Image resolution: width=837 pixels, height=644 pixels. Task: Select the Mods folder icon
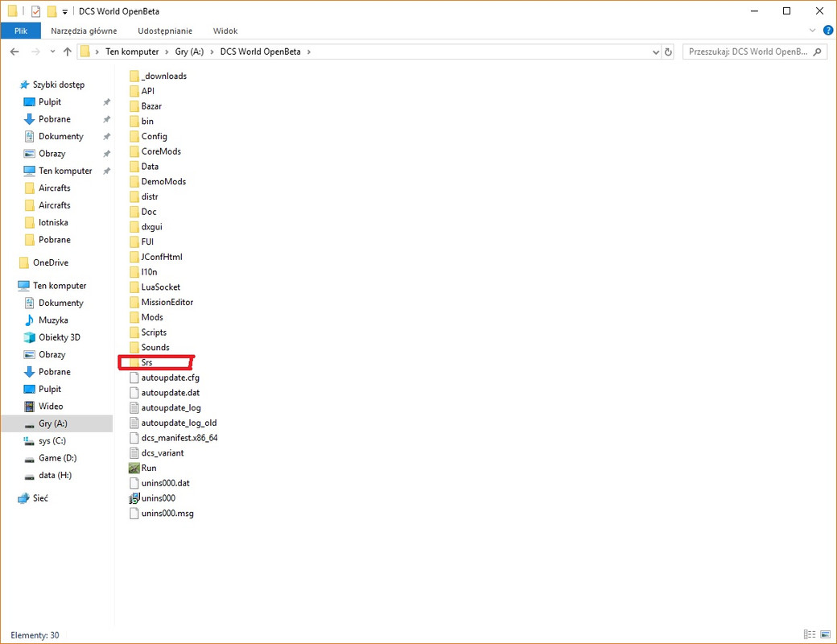point(134,317)
